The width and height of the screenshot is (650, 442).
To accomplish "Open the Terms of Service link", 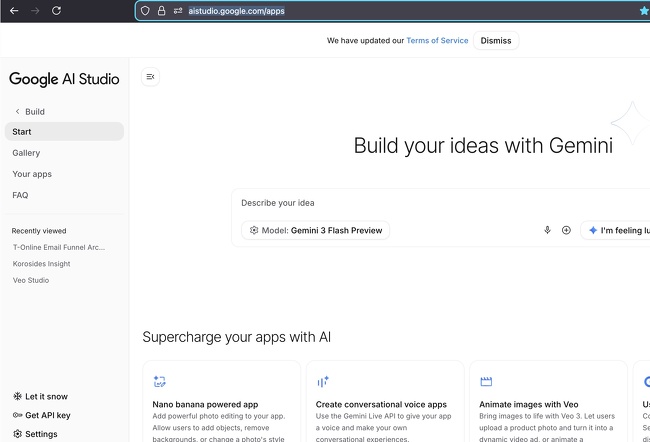I will [x=437, y=41].
